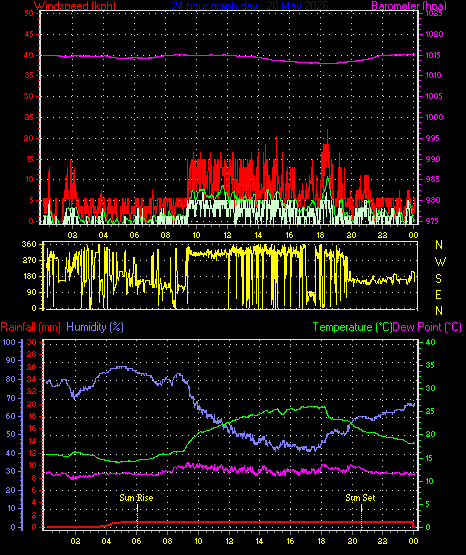The height and width of the screenshot is (555, 466).
Task: Click the 980 barometer axis value
Action: (x=434, y=200)
